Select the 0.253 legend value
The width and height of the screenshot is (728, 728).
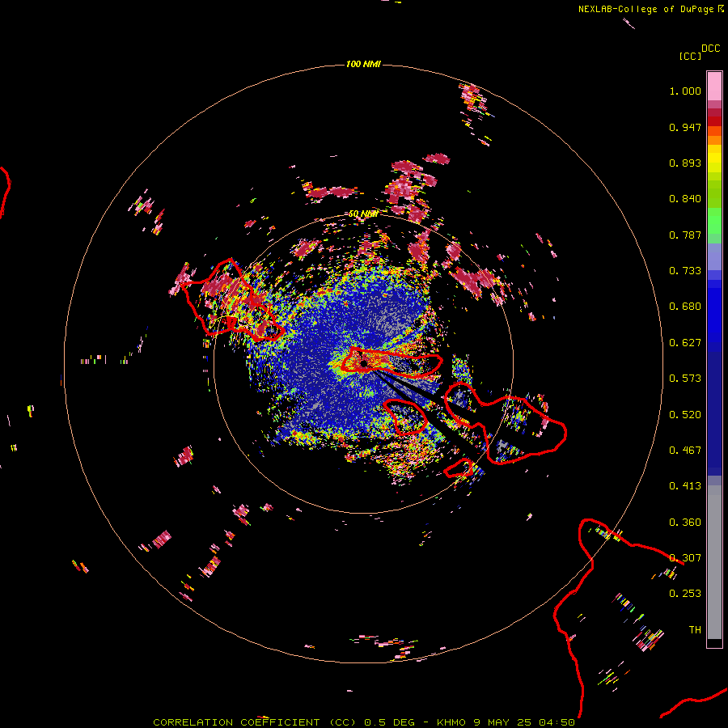(x=685, y=594)
